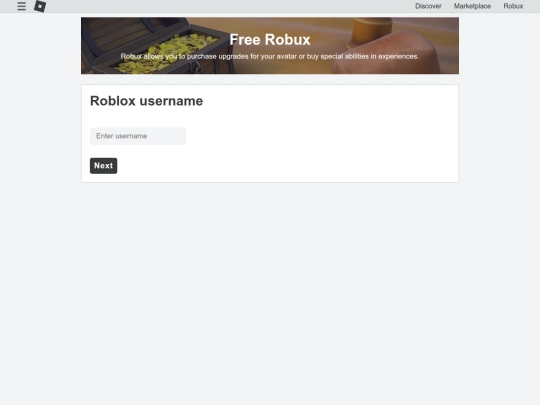Click the treasure chest image in banner
The height and width of the screenshot is (405, 540).
(155, 45)
